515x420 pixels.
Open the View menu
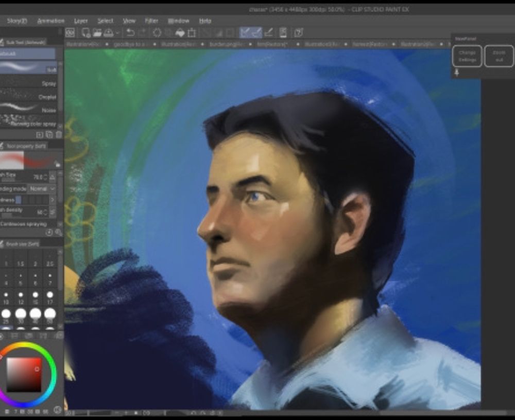[129, 21]
